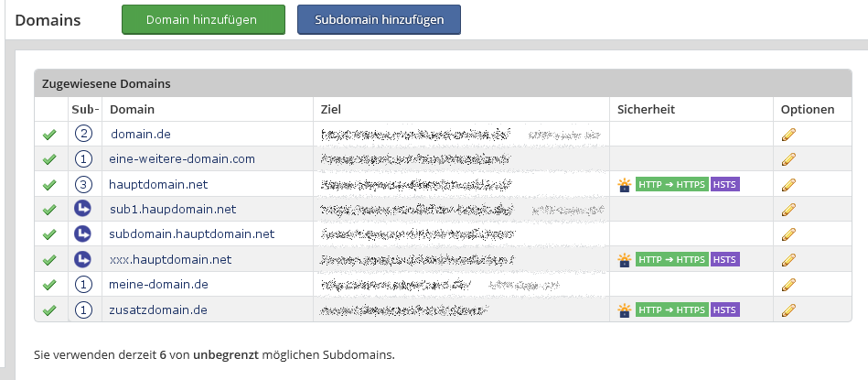Click the subdomain arrow icon beside sub1.haupdomain.net
This screenshot has height=380, width=868.
tap(84, 210)
